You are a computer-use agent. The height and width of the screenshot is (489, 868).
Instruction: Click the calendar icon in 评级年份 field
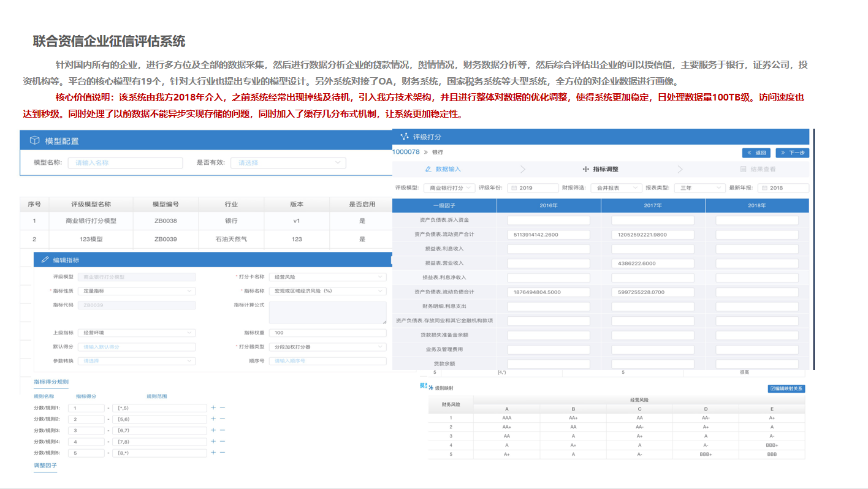(514, 188)
